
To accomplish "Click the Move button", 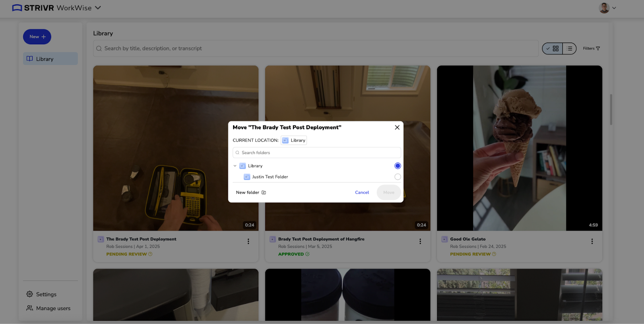I will pos(389,192).
